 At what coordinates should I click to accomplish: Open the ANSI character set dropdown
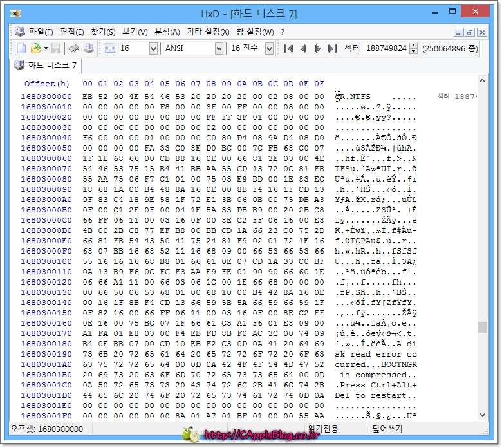pos(219,49)
